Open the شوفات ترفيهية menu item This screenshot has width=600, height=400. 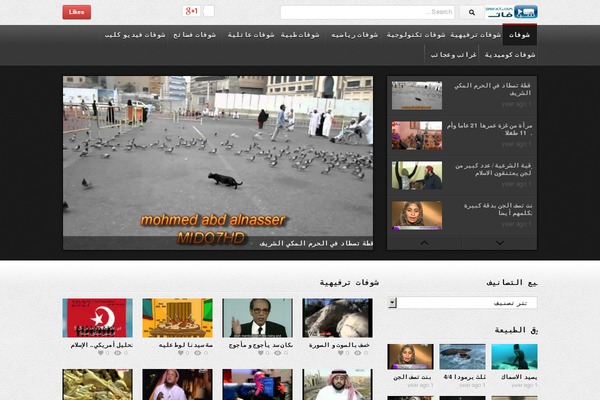coord(475,35)
